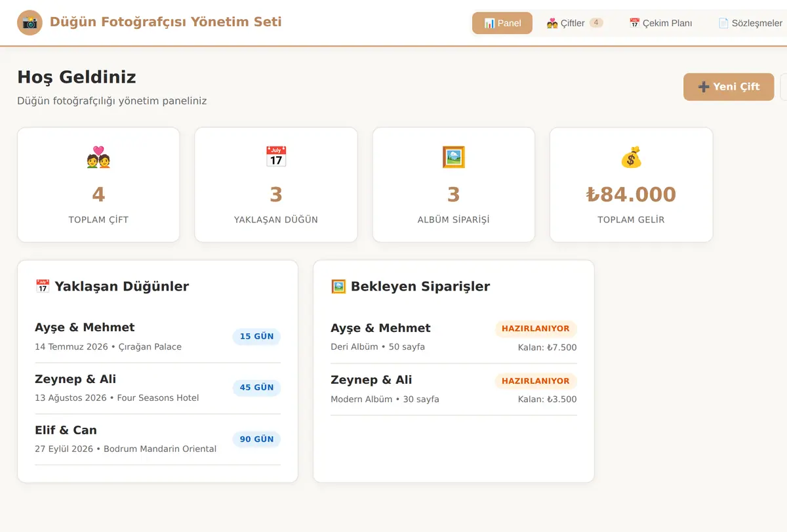The width and height of the screenshot is (787, 532).
Task: Click the '27 Eylül 2026 • Bodrum Mandarin Oriental' text
Action: (125, 449)
